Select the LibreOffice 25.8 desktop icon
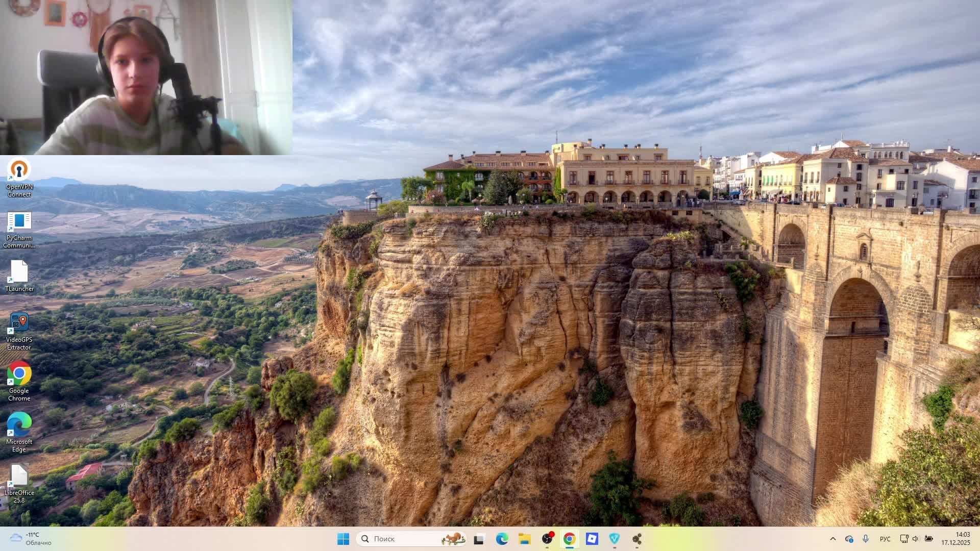The height and width of the screenshot is (551, 980). 19,483
